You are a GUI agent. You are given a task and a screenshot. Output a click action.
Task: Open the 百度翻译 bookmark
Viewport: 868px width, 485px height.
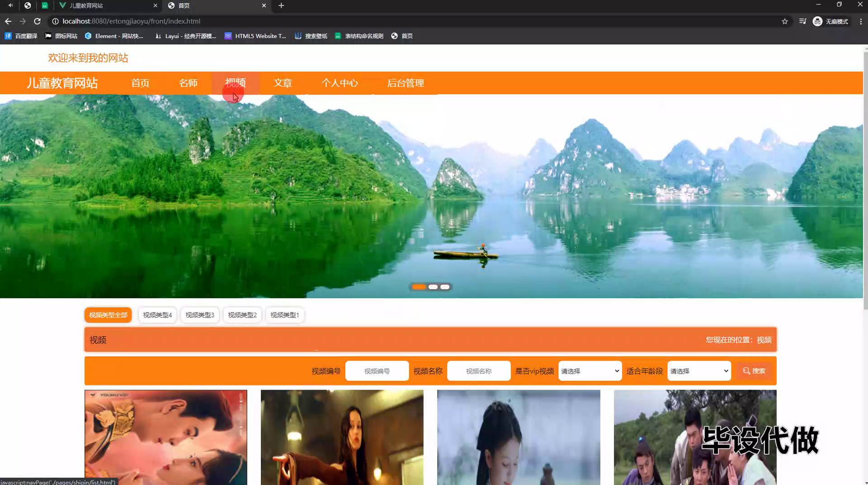(x=21, y=36)
